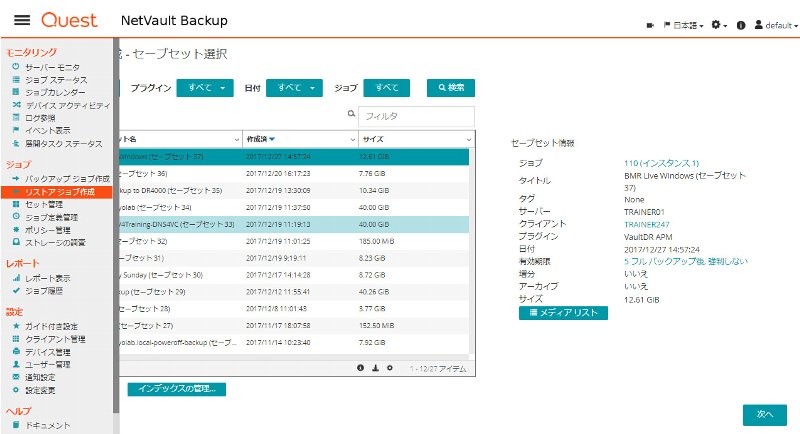Open ユーザー管理 in sidebar

tap(48, 365)
